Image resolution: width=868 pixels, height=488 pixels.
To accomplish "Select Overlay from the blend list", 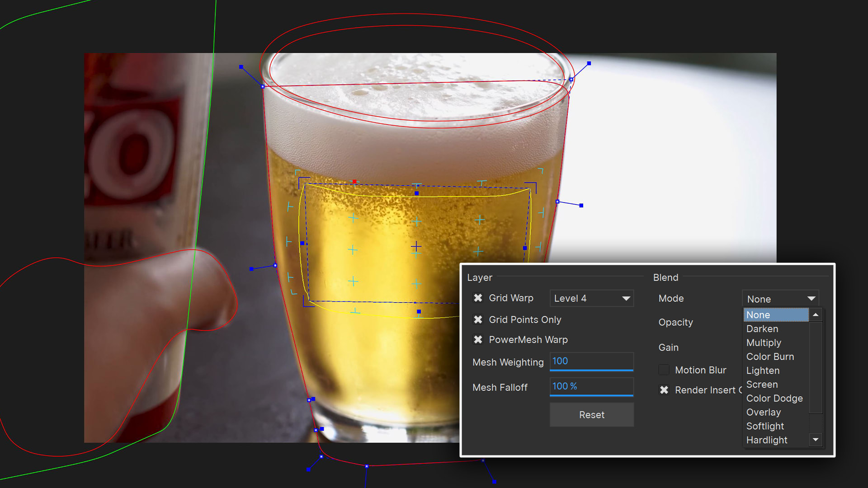I will 763,412.
